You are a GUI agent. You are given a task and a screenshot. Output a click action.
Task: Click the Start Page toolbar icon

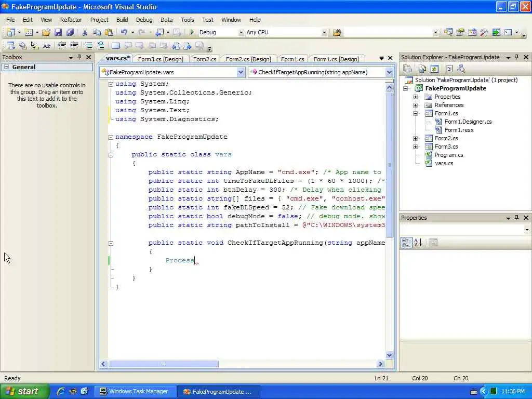coord(496,32)
